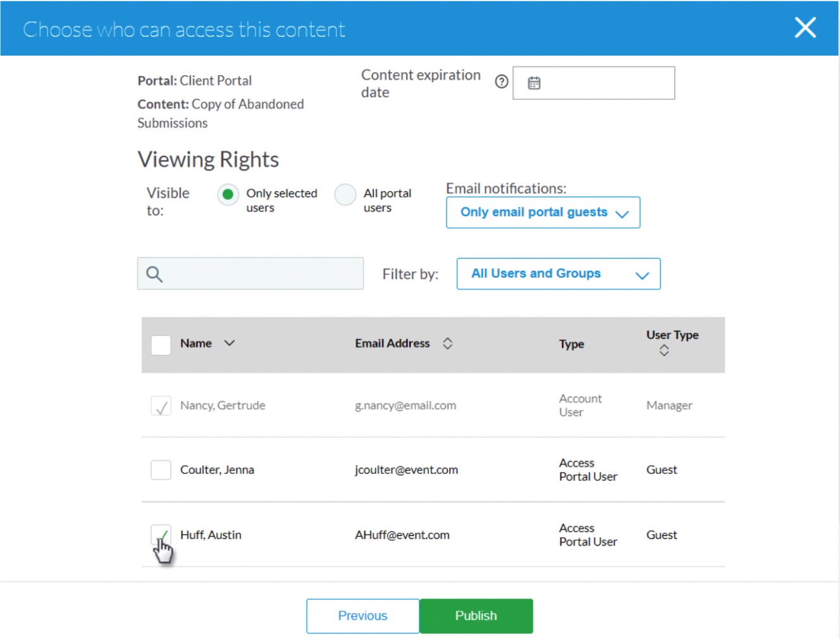Tick the select-all checkbox in header
840x639 pixels.
point(161,345)
